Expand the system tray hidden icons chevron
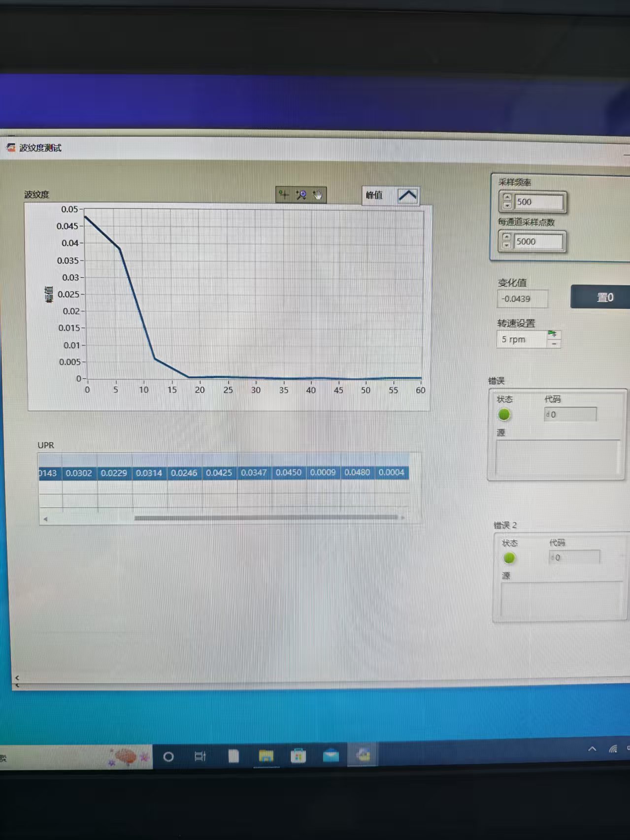This screenshot has height=840, width=630. coord(592,749)
